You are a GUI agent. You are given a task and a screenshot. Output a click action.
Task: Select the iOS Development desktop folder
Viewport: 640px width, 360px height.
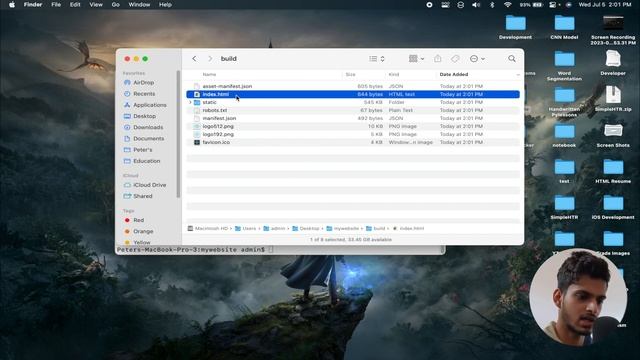tap(613, 207)
